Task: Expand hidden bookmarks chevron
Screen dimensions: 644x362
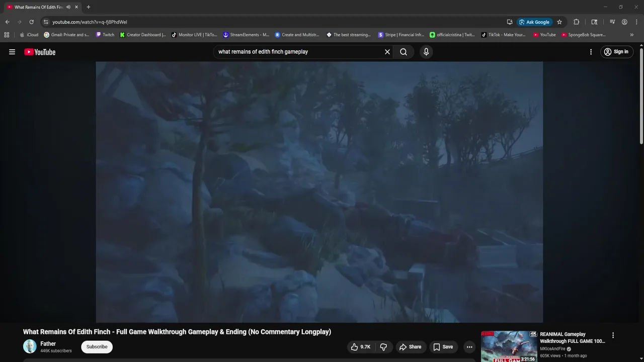Action: tap(631, 35)
